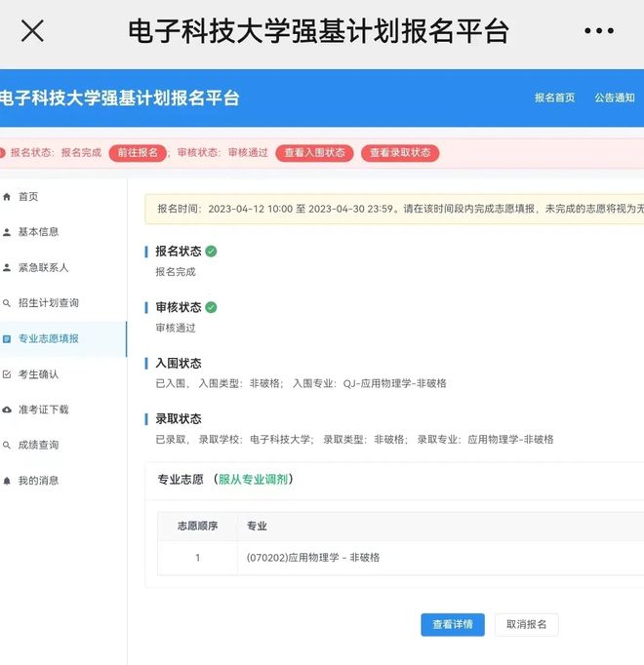Click the 报名完成 text under 报名状态
Viewport: 644px width, 665px height.
176,272
